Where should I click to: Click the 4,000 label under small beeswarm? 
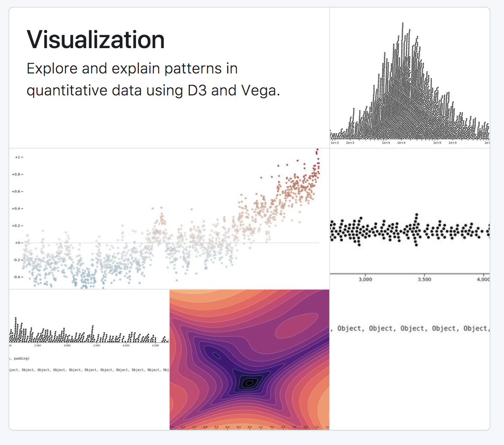pos(126,346)
